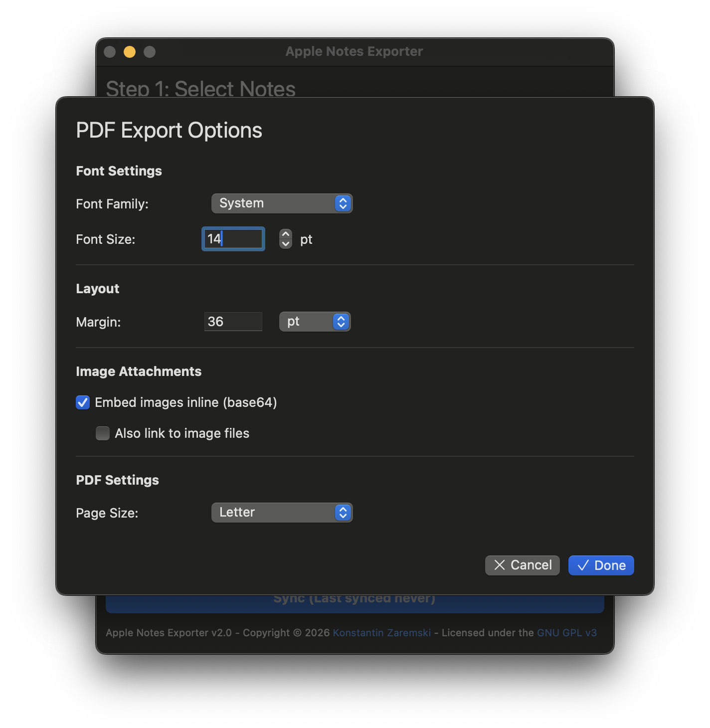710x728 pixels.
Task: Decrease font size with stepper down arrow
Action: coord(286,244)
